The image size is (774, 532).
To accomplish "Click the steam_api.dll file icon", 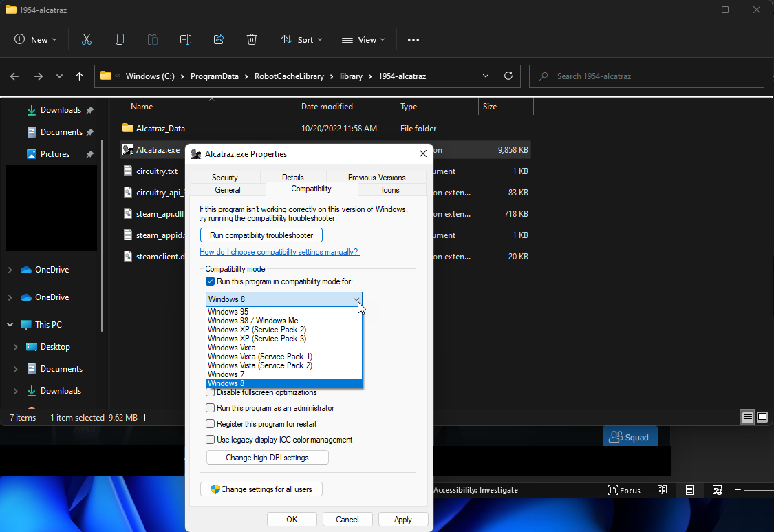I will pyautogui.click(x=128, y=214).
